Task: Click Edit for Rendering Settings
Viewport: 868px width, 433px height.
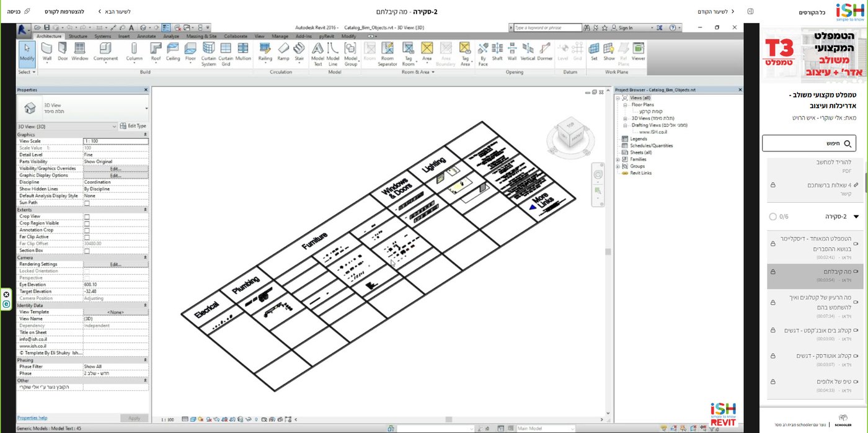Action: coord(116,264)
